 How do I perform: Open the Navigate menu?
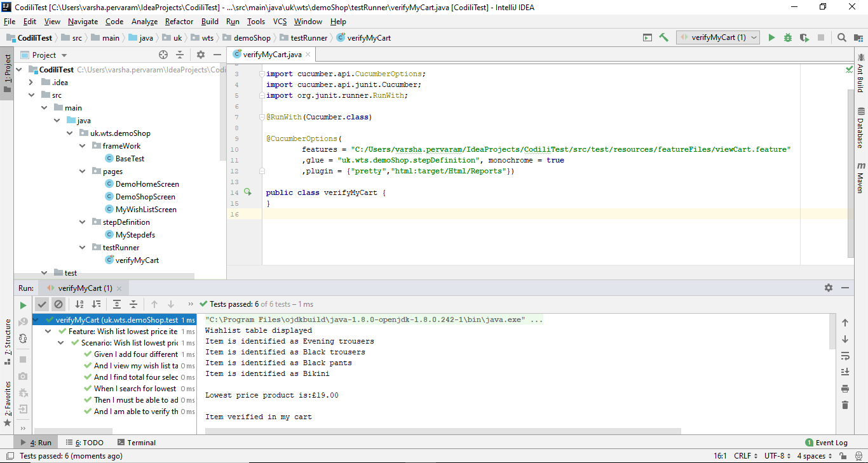click(x=83, y=22)
